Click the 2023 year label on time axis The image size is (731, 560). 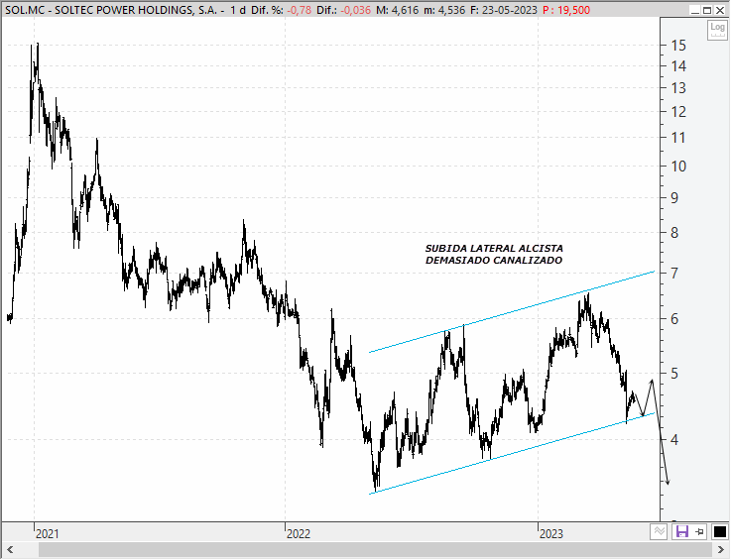(x=551, y=534)
